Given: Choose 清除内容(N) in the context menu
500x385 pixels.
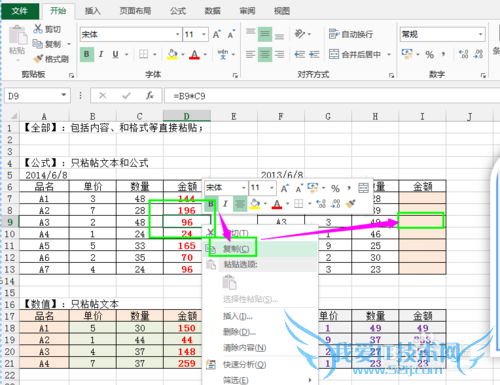Looking at the screenshot, I should [260, 348].
